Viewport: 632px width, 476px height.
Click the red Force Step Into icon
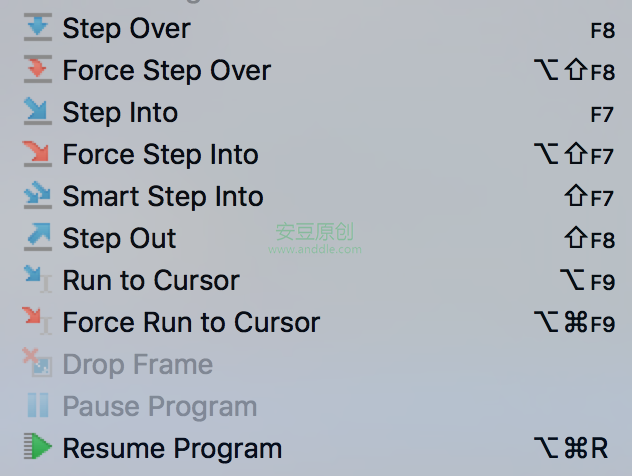coord(38,154)
